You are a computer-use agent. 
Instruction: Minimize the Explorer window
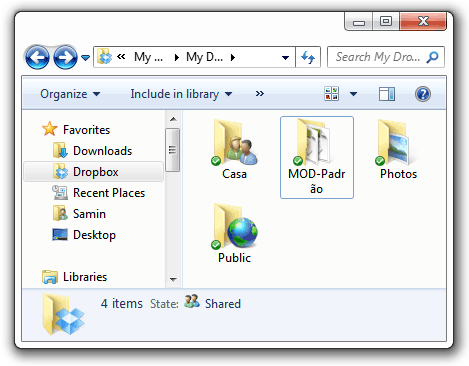coord(359,22)
